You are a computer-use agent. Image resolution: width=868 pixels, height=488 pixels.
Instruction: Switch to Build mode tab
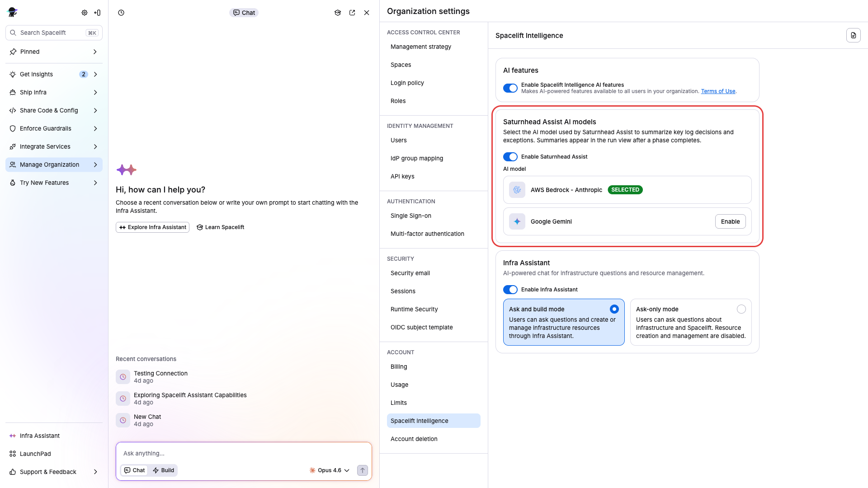pos(164,470)
